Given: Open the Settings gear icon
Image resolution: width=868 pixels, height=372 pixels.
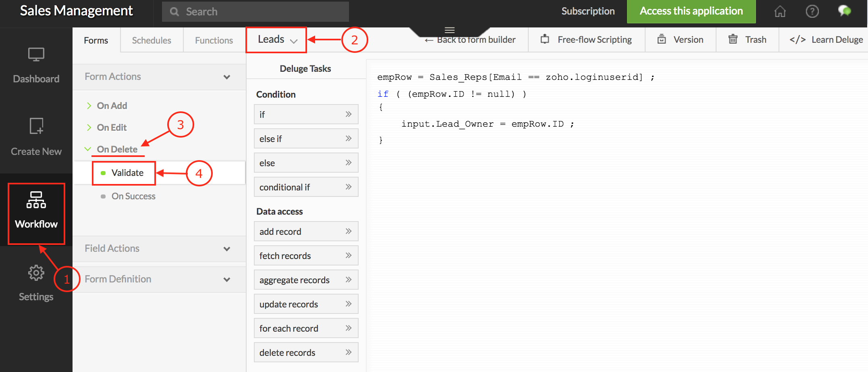Looking at the screenshot, I should tap(36, 273).
